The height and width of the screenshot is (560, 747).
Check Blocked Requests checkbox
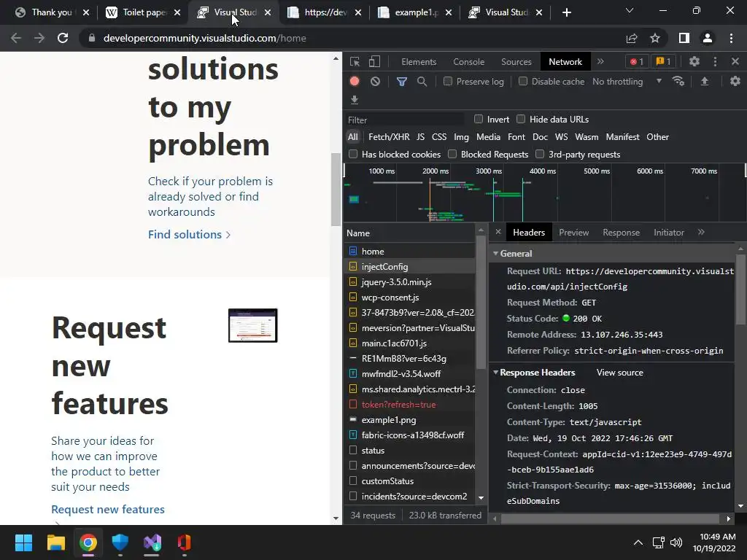(452, 154)
